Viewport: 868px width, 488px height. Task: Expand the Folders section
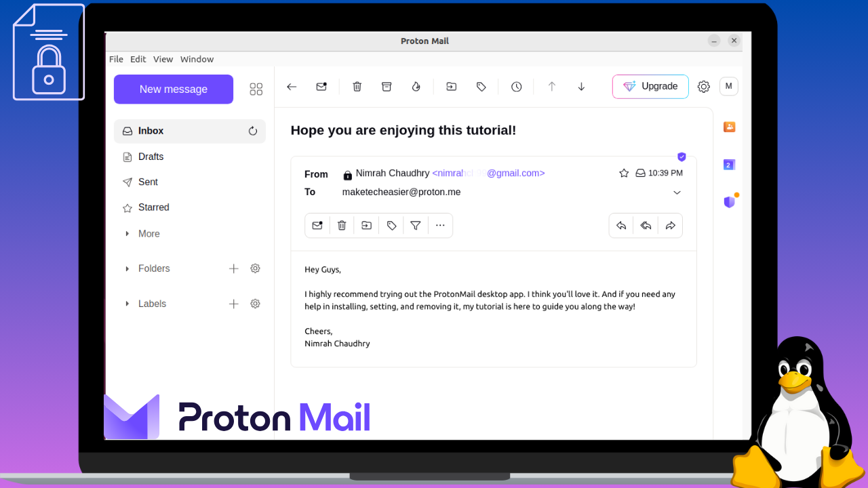[x=126, y=268]
